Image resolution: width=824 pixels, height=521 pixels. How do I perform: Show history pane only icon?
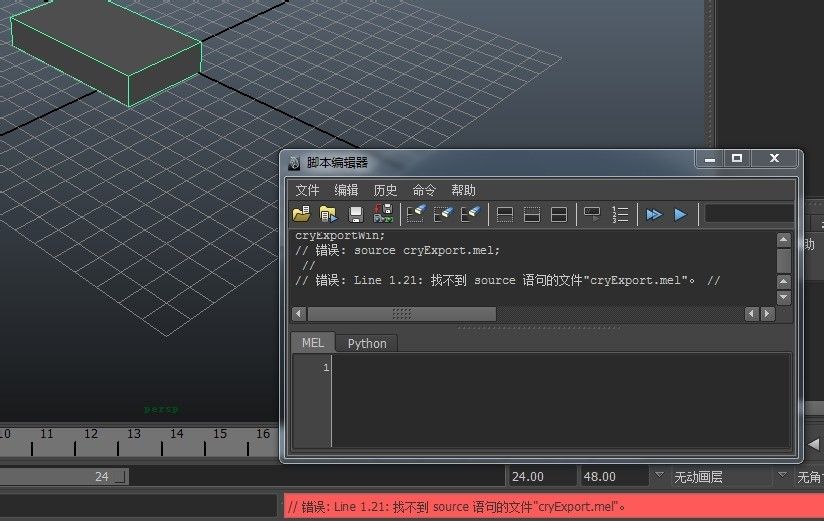pos(504,214)
